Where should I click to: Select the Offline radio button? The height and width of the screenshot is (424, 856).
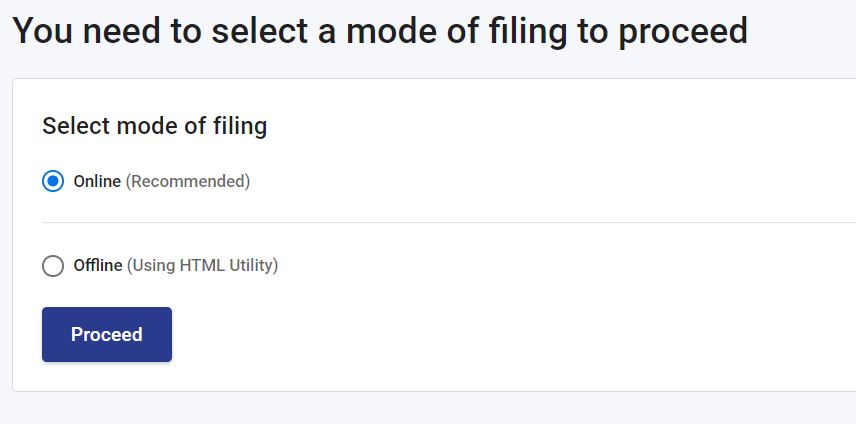[53, 266]
